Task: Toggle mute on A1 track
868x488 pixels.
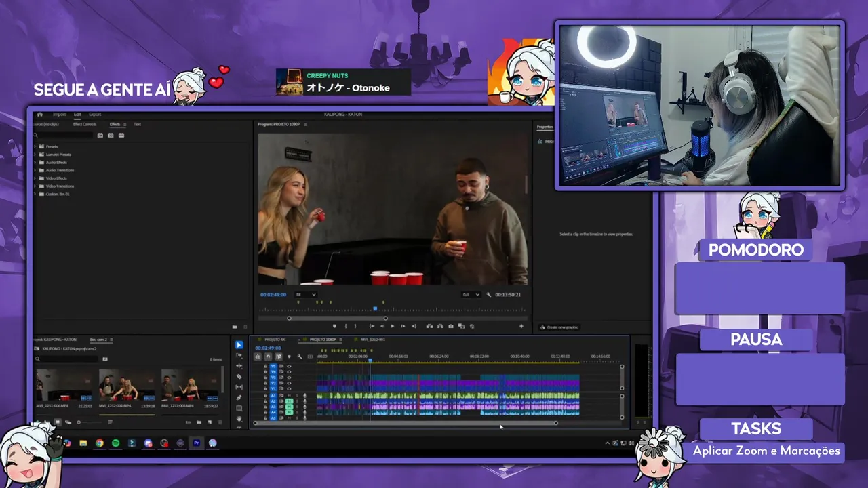Action: (x=289, y=395)
